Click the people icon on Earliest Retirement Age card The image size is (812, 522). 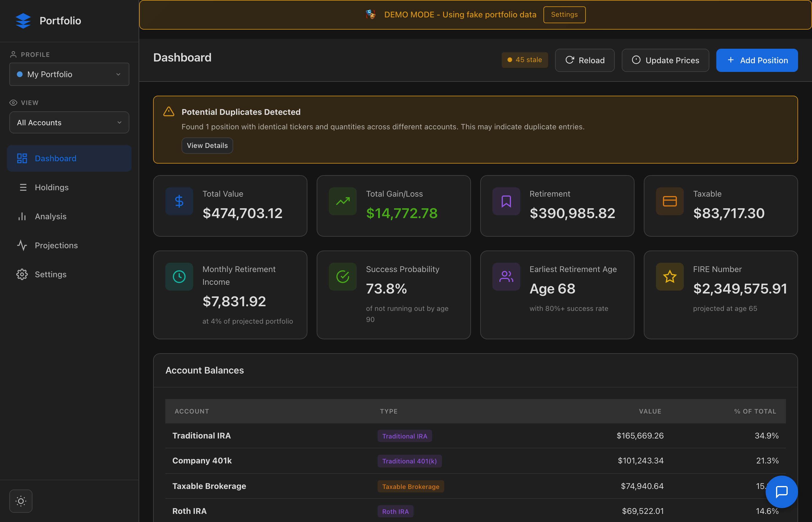pyautogui.click(x=506, y=277)
